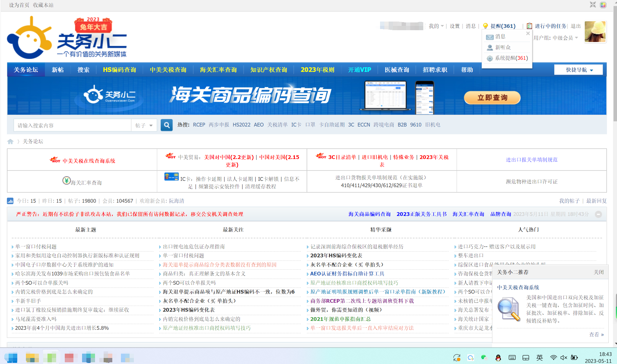Open 进出口报关单填制规范 link
The image size is (617, 364).
531,160
